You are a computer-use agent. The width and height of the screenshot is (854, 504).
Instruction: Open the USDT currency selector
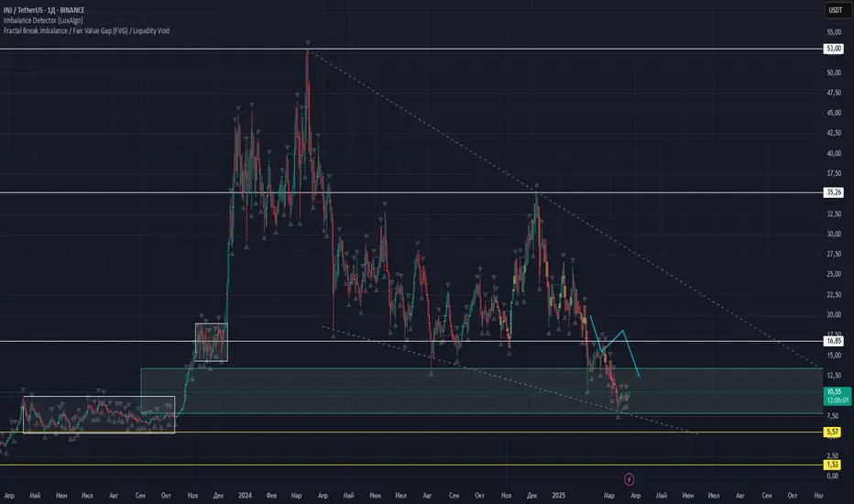tap(835, 10)
